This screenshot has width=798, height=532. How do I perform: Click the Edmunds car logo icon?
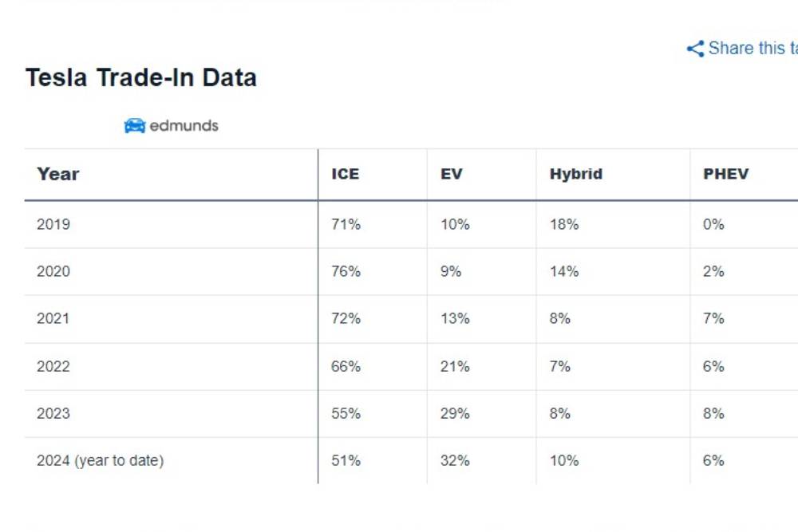[x=135, y=126]
